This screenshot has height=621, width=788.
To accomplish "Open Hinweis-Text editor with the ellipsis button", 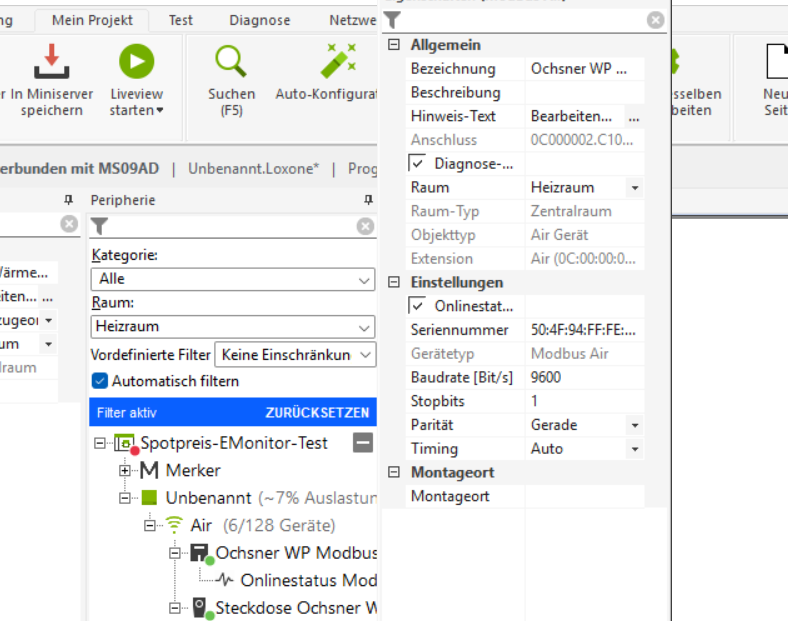I will click(x=634, y=117).
